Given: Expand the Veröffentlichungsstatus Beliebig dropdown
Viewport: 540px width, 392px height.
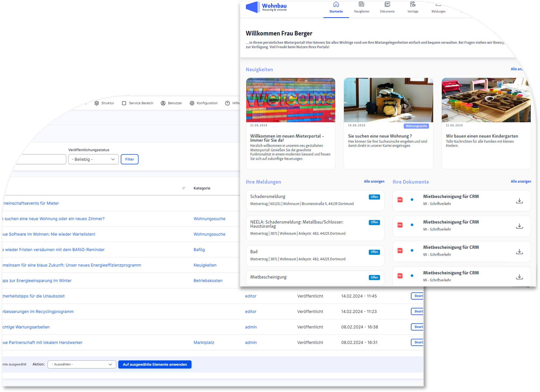Looking at the screenshot, I should [x=93, y=159].
